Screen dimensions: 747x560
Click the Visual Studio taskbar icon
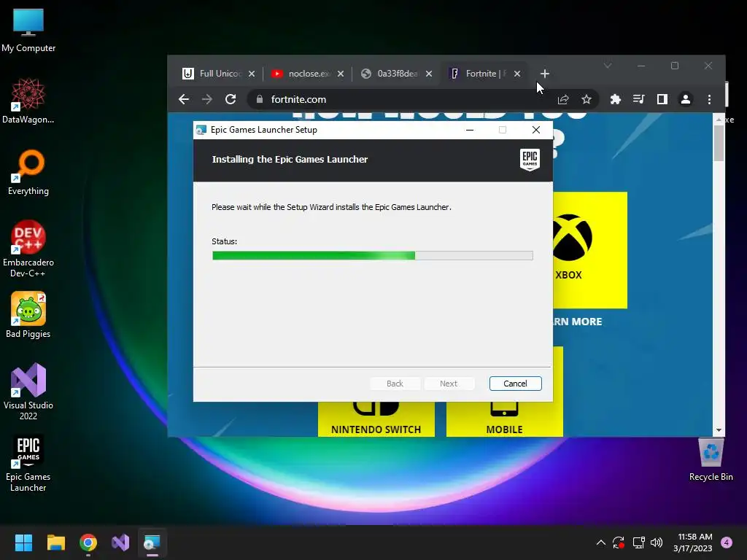tap(120, 542)
